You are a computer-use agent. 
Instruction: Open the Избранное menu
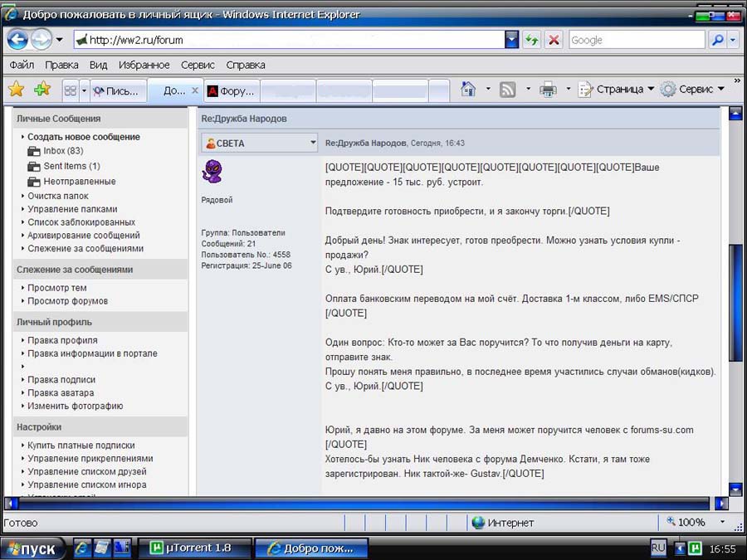click(144, 65)
